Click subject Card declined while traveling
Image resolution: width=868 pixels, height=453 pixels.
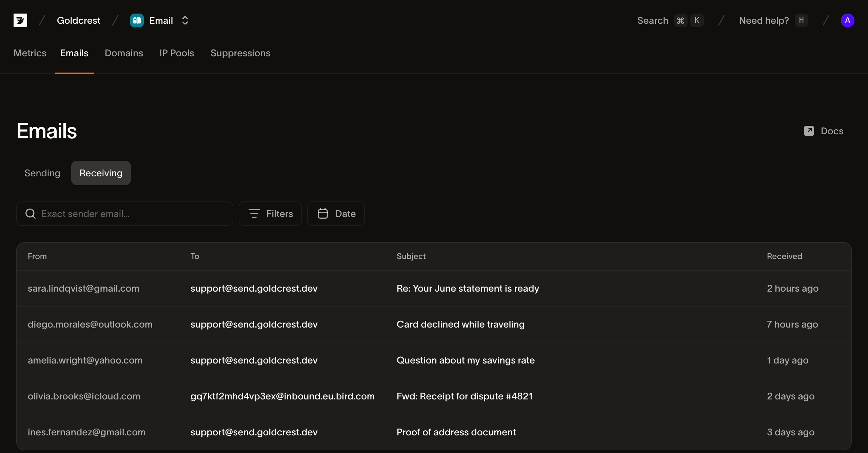coord(461,324)
